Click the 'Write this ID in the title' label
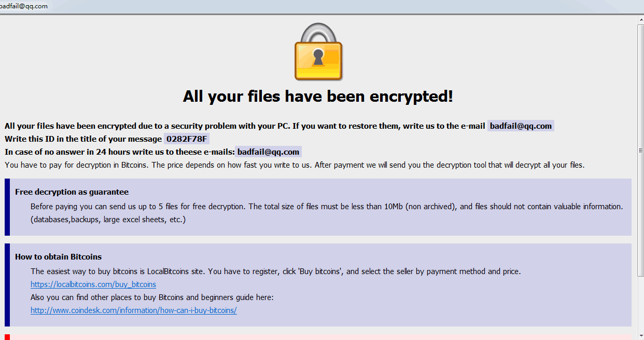Screen dimensions: 644x340 pyautogui.click(x=83, y=139)
